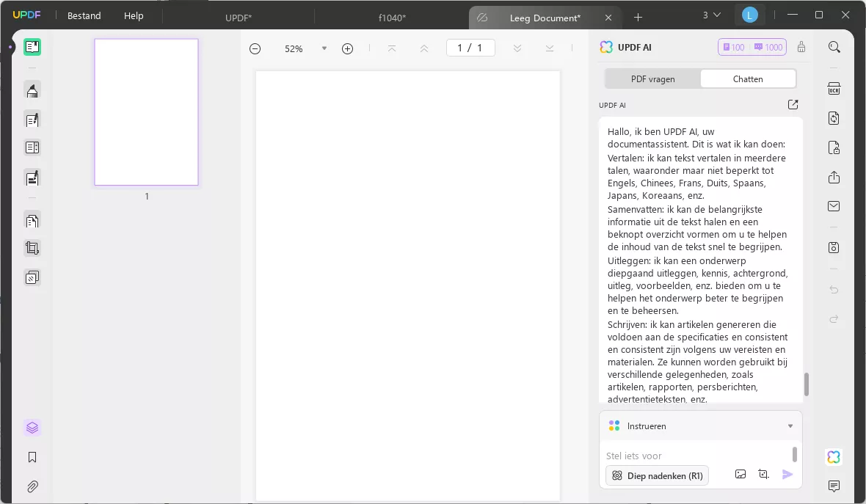
Task: Open the Prepare Form tool
Action: click(x=32, y=148)
